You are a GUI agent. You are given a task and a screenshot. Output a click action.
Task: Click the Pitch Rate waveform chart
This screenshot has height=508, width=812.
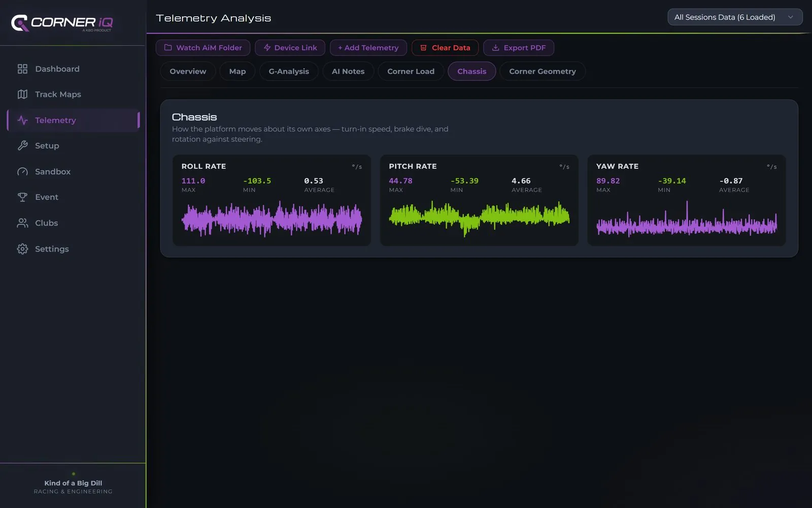tap(479, 218)
